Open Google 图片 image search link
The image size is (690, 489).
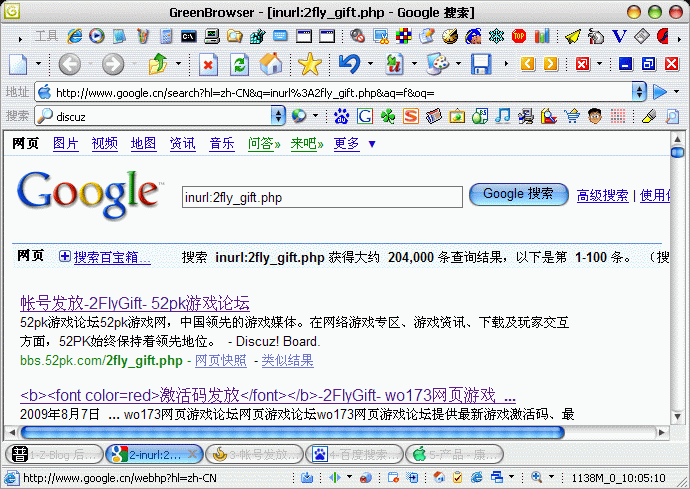66,143
